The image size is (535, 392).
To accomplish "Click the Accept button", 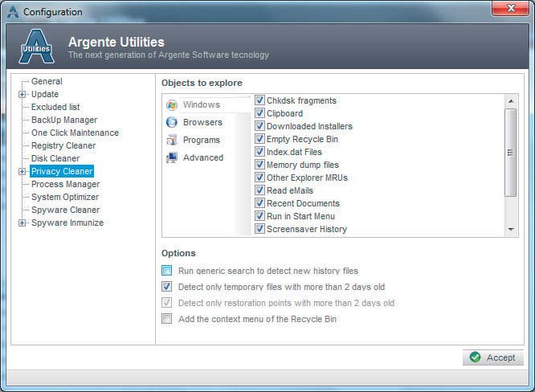I will pyautogui.click(x=492, y=357).
